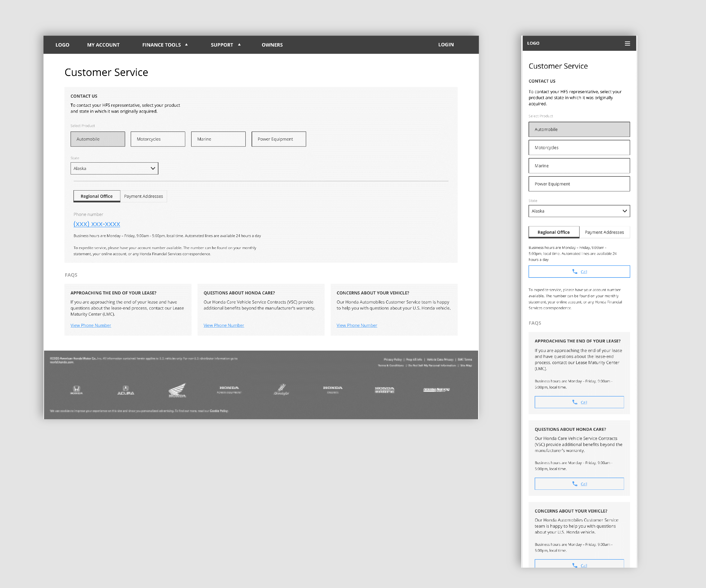The width and height of the screenshot is (706, 588).
Task: Open the Cookie Policy link in the footer
Action: tap(219, 411)
